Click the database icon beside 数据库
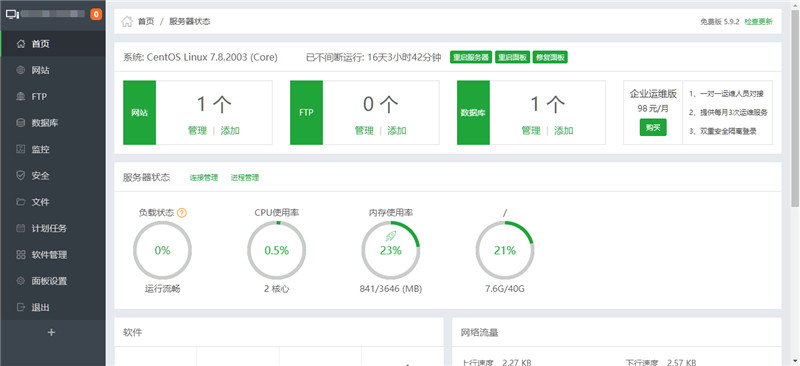Viewport: 800px width, 366px height. (x=20, y=123)
